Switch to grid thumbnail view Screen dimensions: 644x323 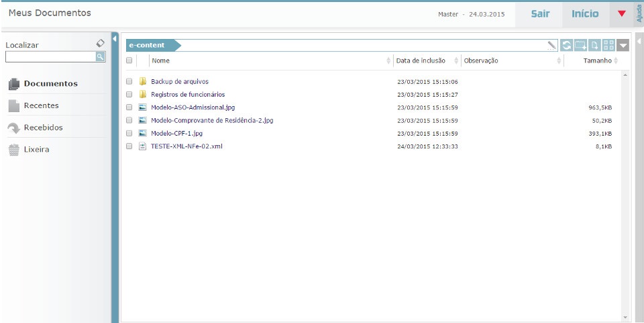click(x=609, y=46)
